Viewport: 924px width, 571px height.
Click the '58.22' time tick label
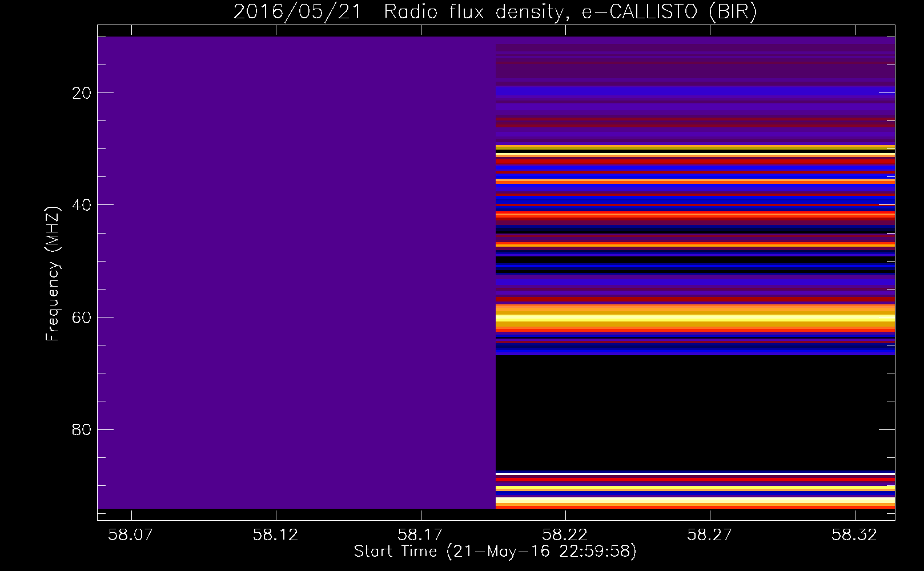pos(565,535)
